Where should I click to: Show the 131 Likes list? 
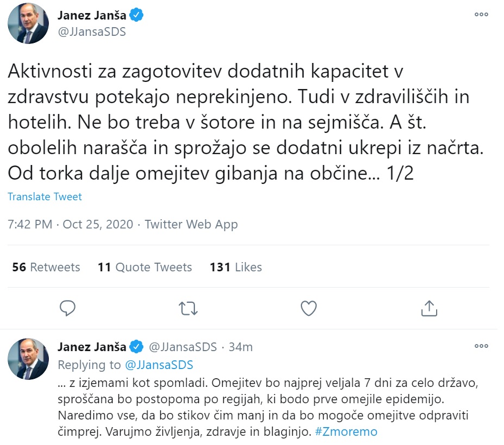[236, 267]
